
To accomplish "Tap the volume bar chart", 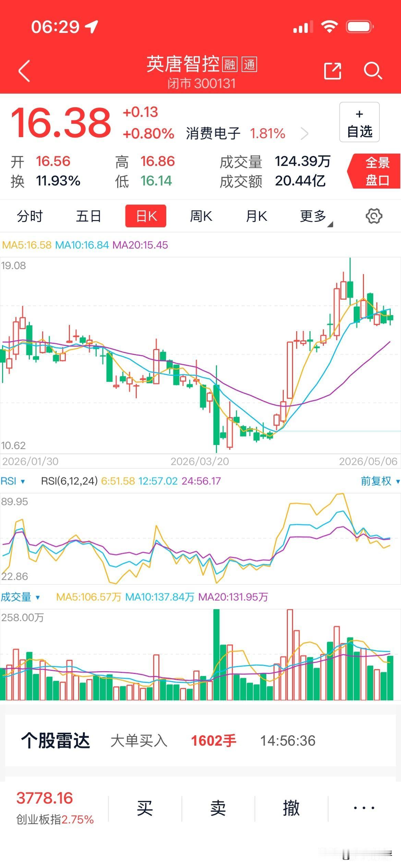I will coord(200,654).
